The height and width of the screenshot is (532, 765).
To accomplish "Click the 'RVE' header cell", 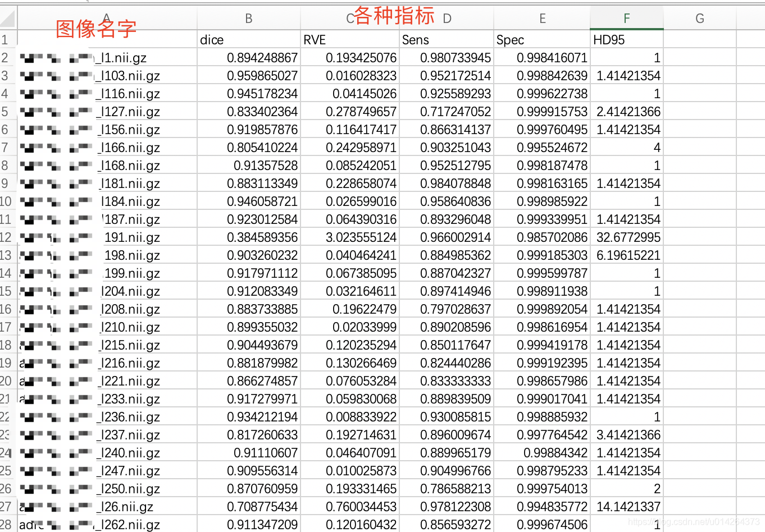I will [x=350, y=40].
